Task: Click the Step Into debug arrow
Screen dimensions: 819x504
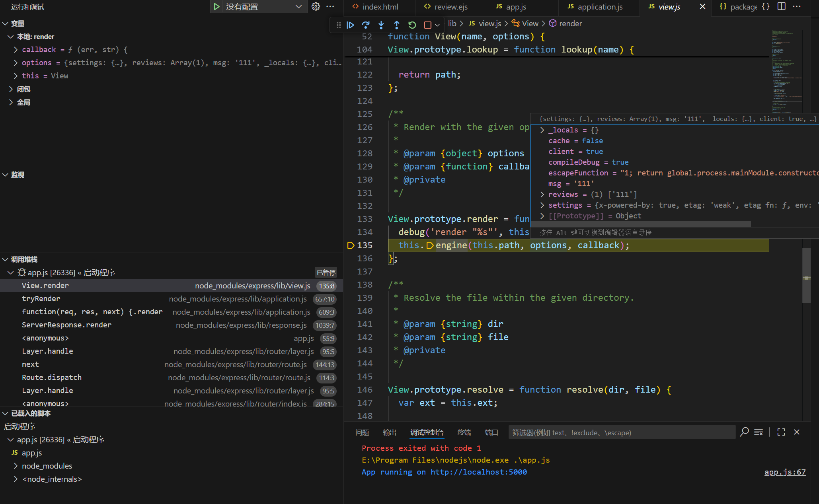Action: pyautogui.click(x=381, y=25)
